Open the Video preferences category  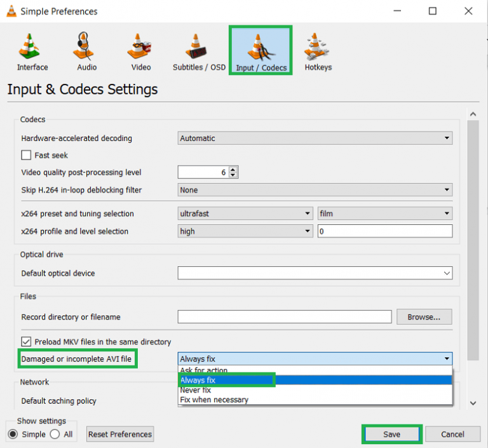140,52
